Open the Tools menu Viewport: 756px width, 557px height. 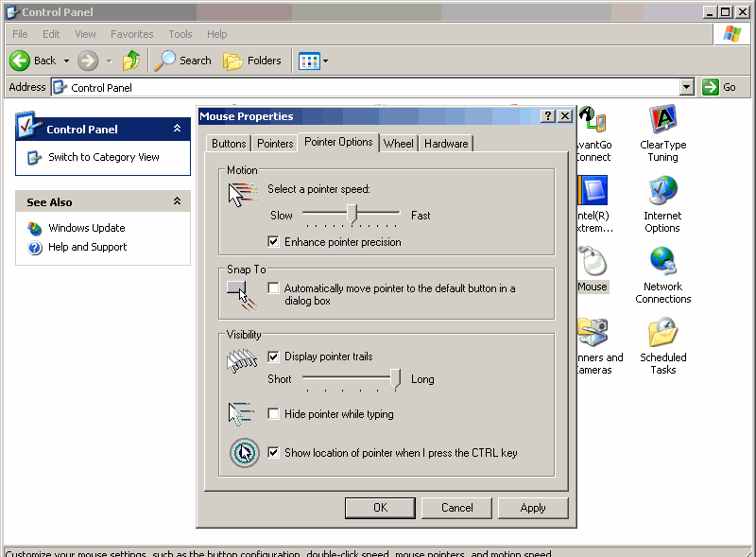coord(180,34)
